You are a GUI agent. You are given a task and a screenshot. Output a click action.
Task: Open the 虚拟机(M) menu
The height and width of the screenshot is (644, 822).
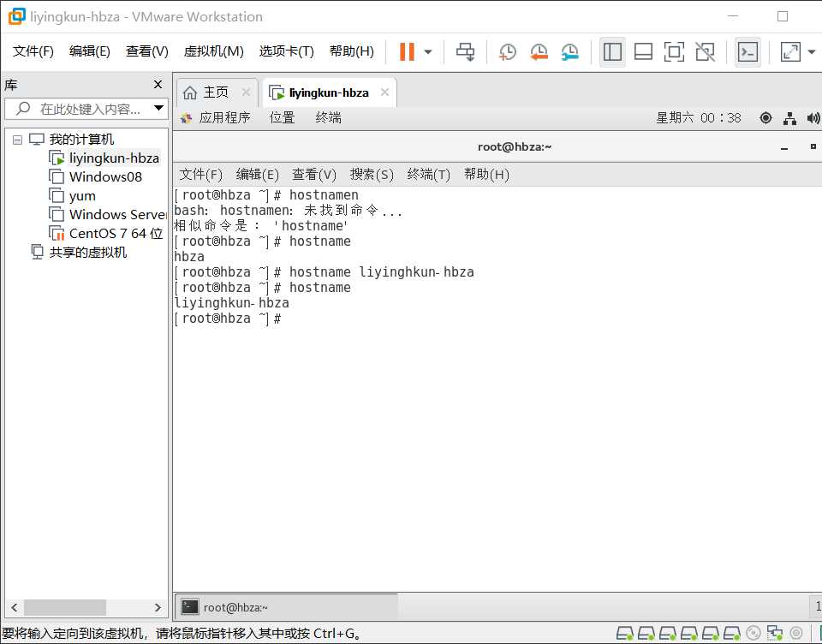coord(213,51)
